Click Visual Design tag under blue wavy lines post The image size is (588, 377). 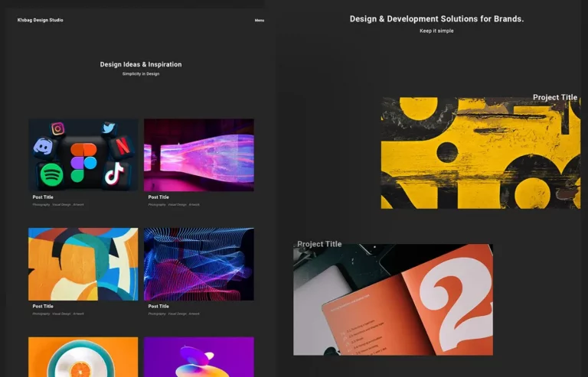pos(177,314)
